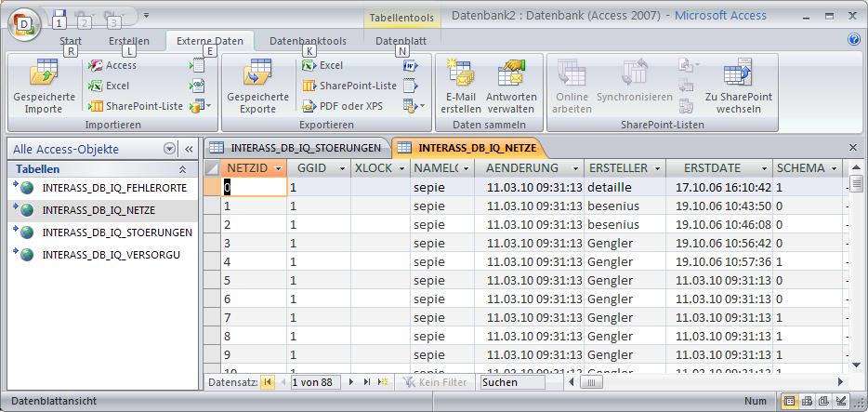Click horizontal scrollbar thumb of datasheet

pyautogui.click(x=591, y=382)
